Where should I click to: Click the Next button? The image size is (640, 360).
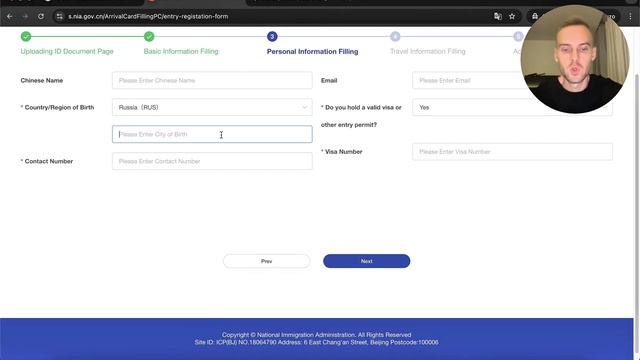pyautogui.click(x=367, y=261)
